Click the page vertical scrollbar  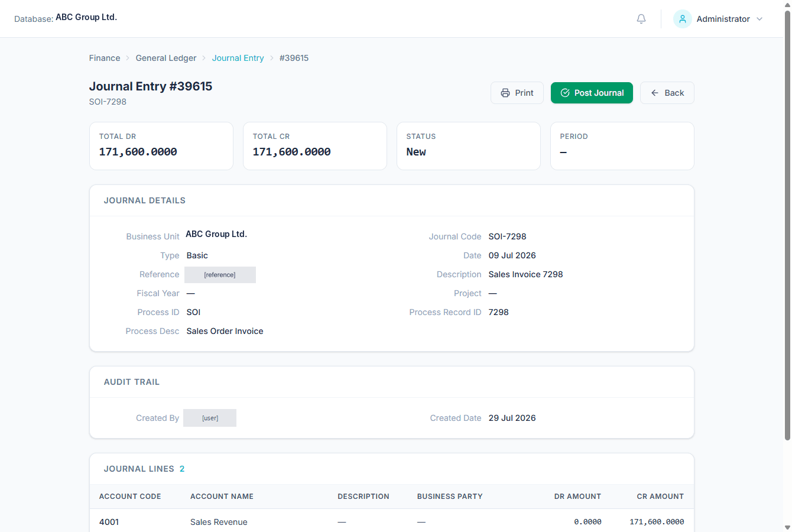click(x=787, y=225)
